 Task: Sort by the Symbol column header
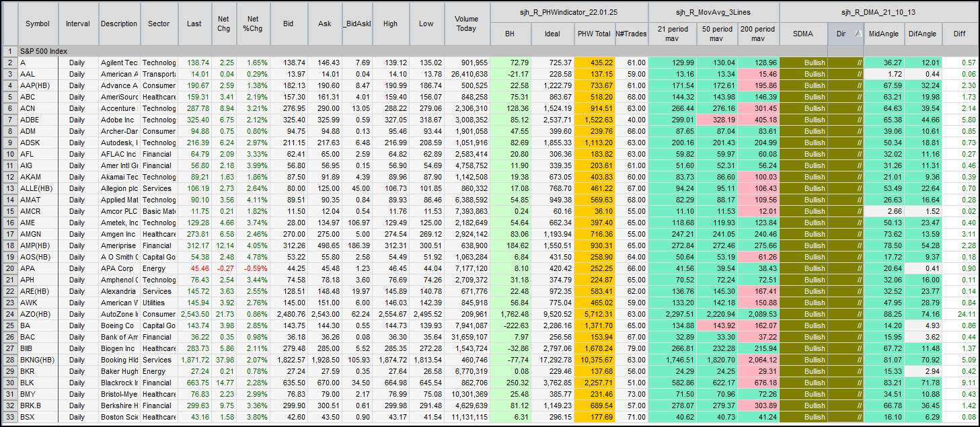click(38, 24)
